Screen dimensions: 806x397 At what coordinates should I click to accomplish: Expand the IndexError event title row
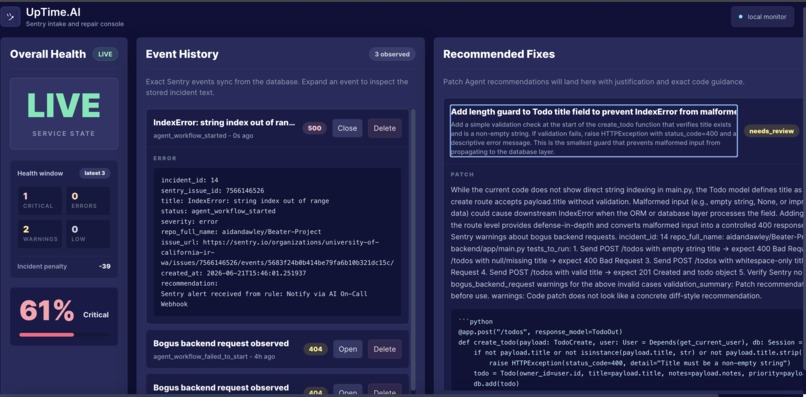(225, 123)
